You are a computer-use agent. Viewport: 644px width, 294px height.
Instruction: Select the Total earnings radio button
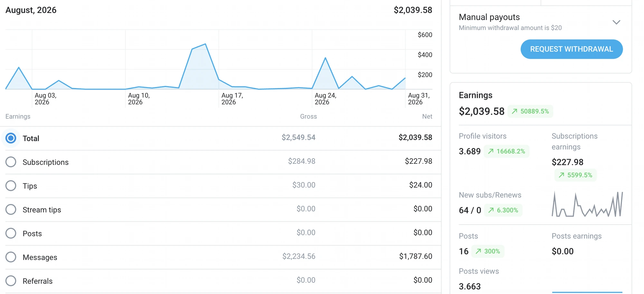click(x=11, y=138)
